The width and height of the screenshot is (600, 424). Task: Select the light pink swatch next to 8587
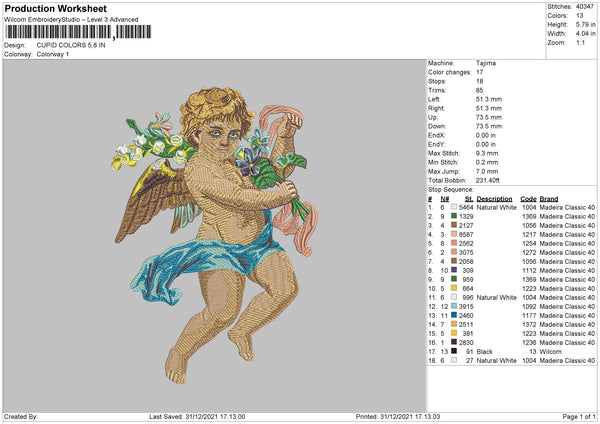click(x=454, y=234)
